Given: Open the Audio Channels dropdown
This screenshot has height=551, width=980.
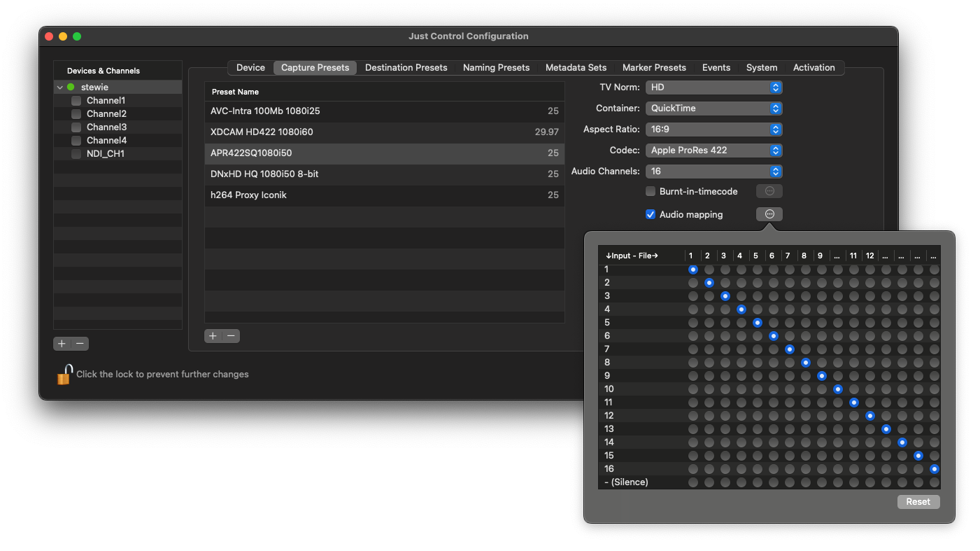Looking at the screenshot, I should click(x=714, y=172).
